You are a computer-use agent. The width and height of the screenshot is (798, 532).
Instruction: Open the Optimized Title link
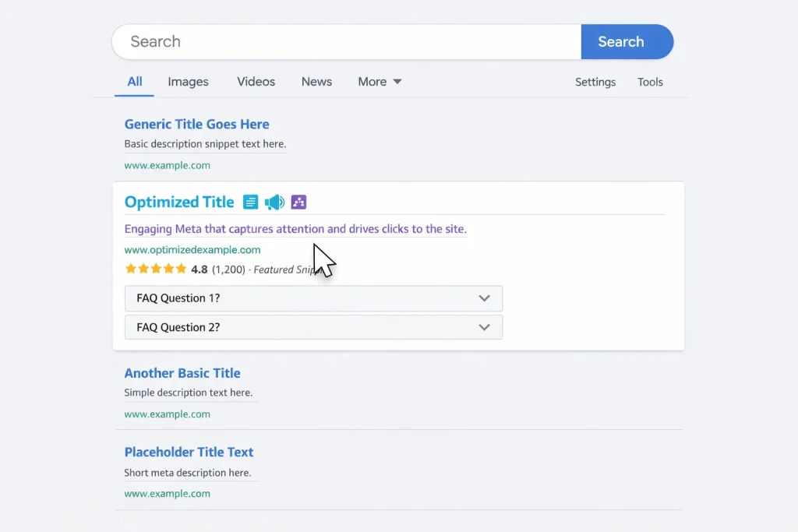pos(178,202)
